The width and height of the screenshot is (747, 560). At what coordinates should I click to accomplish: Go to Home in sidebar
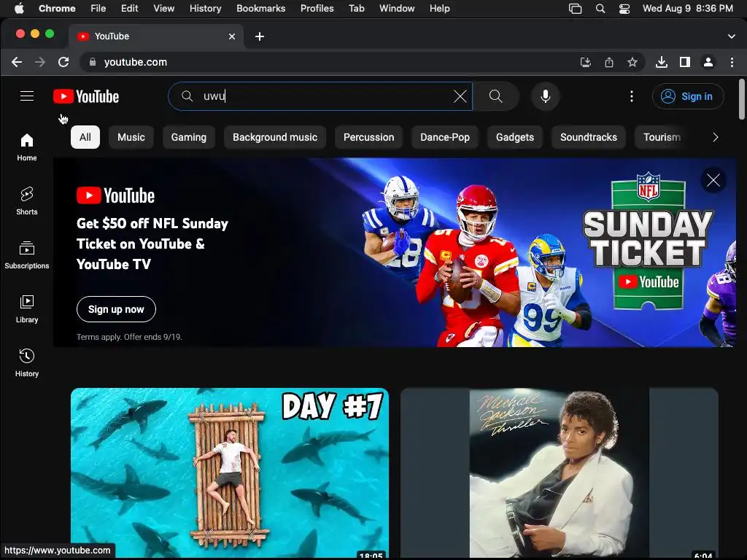(27, 147)
